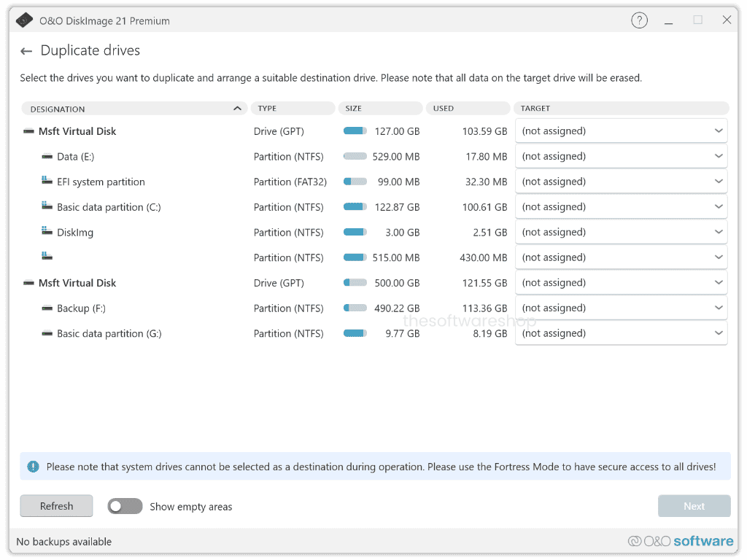Click the TARGET column header
Image resolution: width=747 pixels, height=560 pixels.
click(622, 108)
